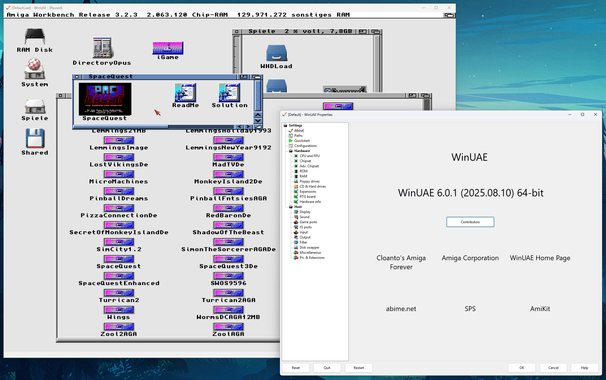Screen dimensions: 606x380
Task: Open the Paths settings page
Action: 298,136
